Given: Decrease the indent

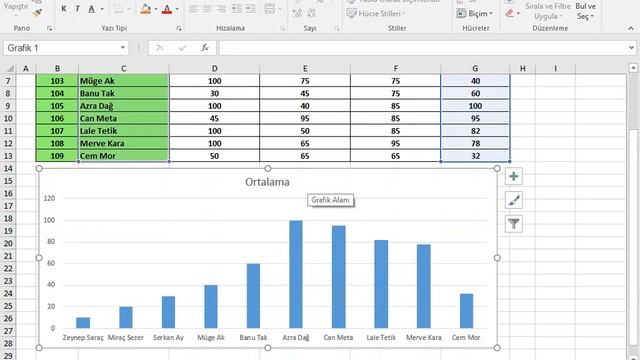Looking at the screenshot, I should (x=237, y=9).
